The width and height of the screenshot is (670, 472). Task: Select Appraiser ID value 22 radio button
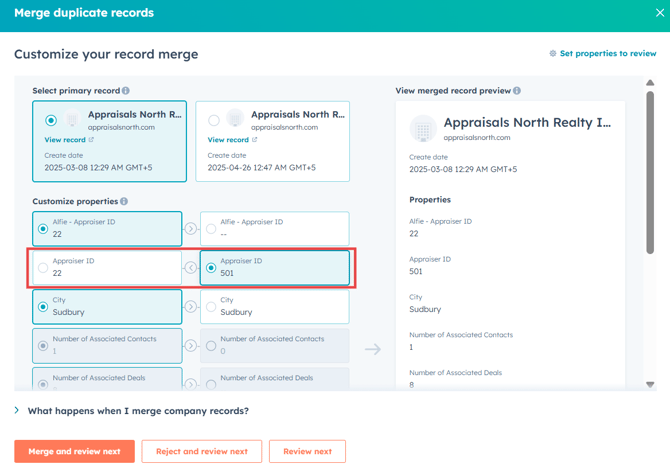click(43, 268)
